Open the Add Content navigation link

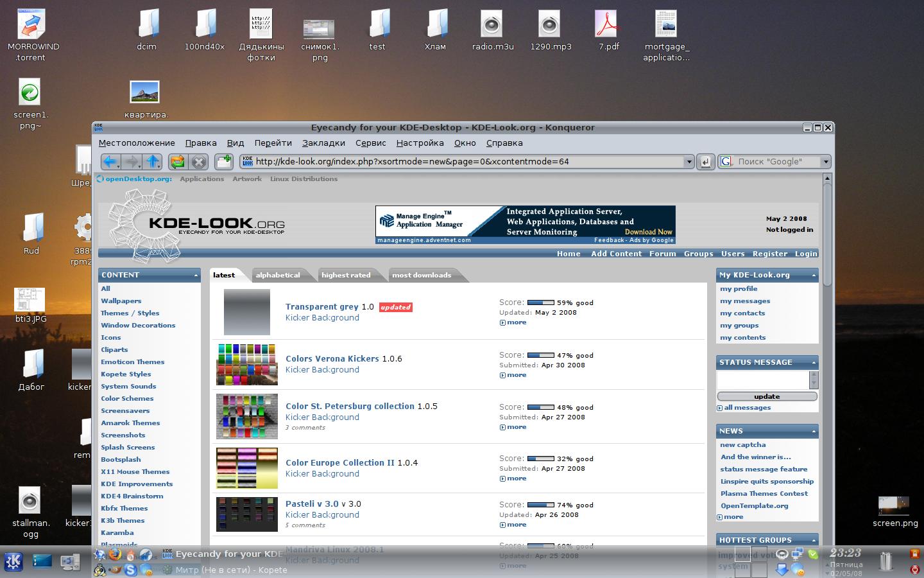(x=616, y=254)
